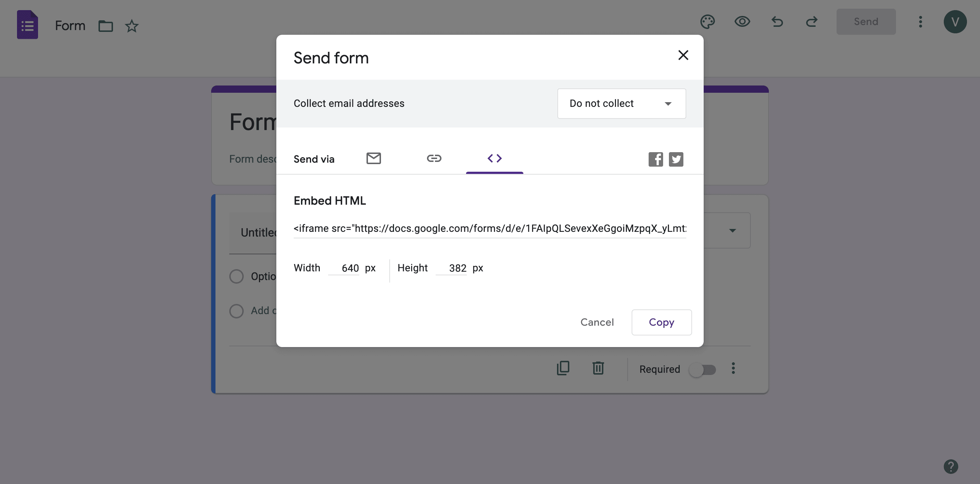Open the help question mark icon
The height and width of the screenshot is (484, 980).
[x=951, y=467]
